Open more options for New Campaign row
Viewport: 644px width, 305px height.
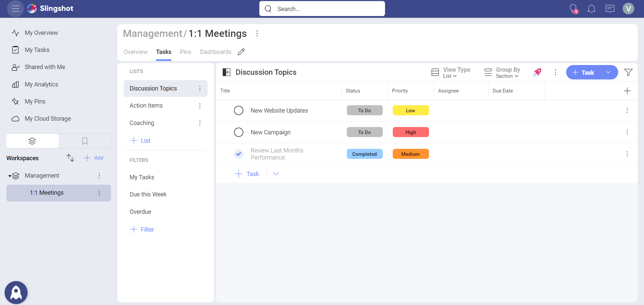[x=627, y=132]
